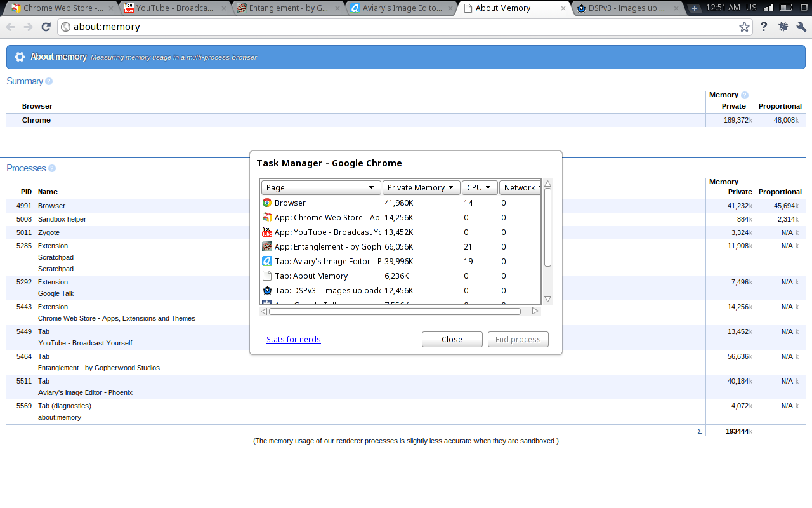Click the 193444k total memory value
This screenshot has height=508, width=812.
click(x=739, y=431)
